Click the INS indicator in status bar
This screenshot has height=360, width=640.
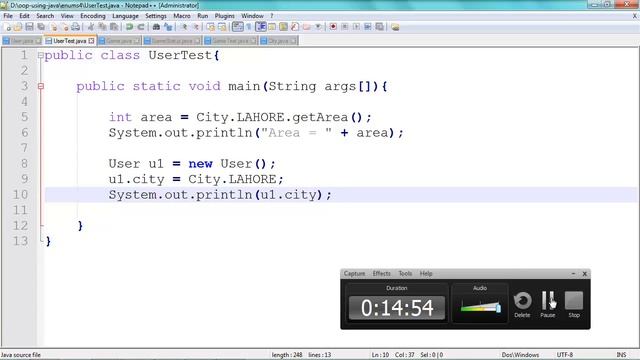[621, 355]
